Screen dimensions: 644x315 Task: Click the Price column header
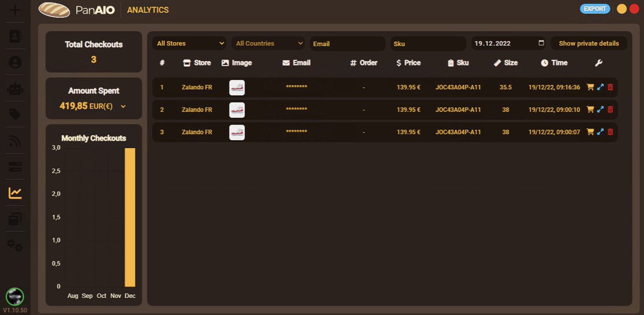pyautogui.click(x=408, y=63)
